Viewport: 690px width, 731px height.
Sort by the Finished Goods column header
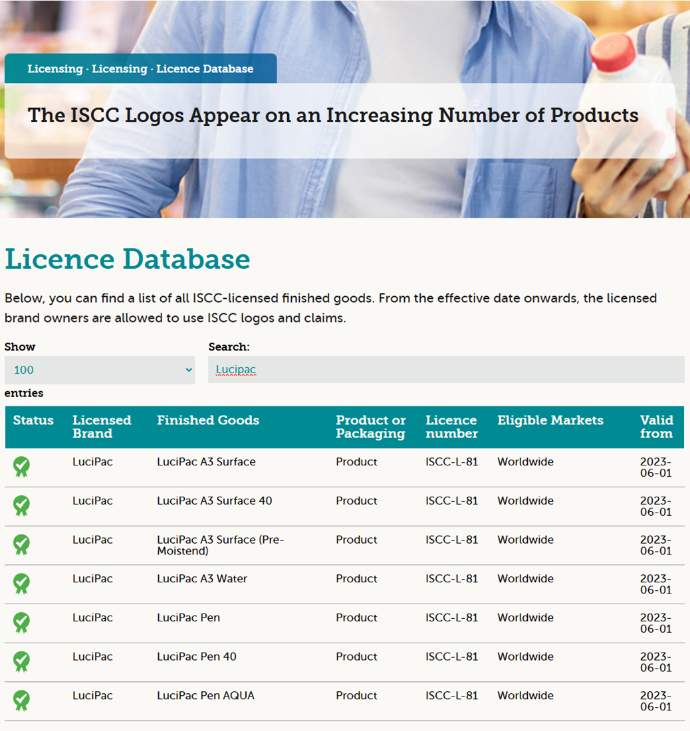point(208,421)
